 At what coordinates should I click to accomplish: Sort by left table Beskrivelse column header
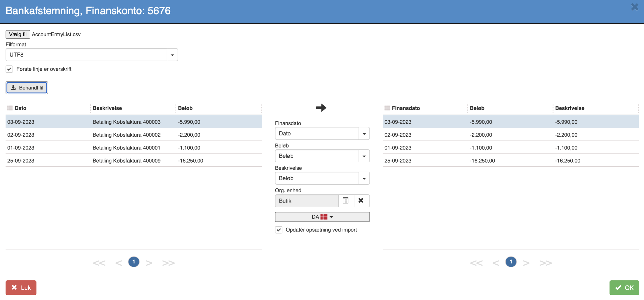coord(107,108)
